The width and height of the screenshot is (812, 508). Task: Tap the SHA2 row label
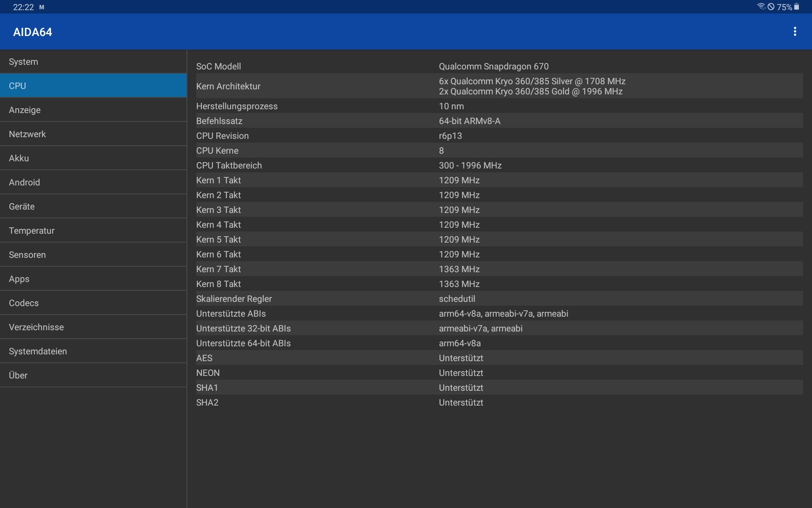207,403
